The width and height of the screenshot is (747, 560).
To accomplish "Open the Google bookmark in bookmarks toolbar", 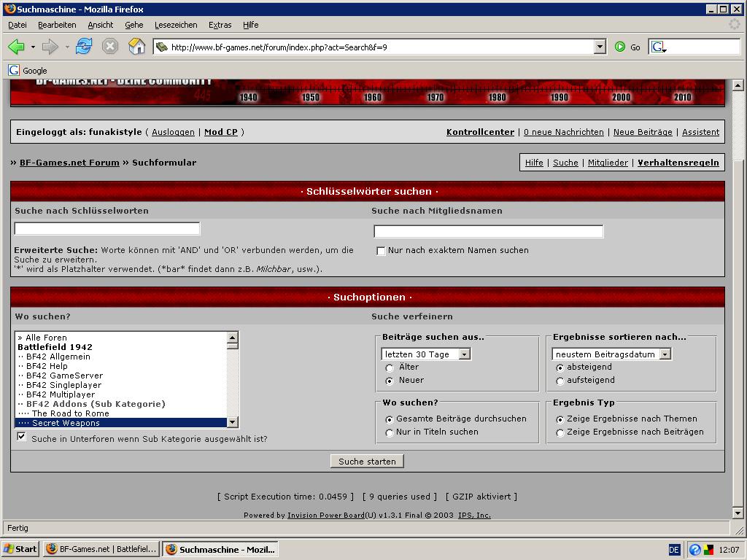I will (x=28, y=71).
